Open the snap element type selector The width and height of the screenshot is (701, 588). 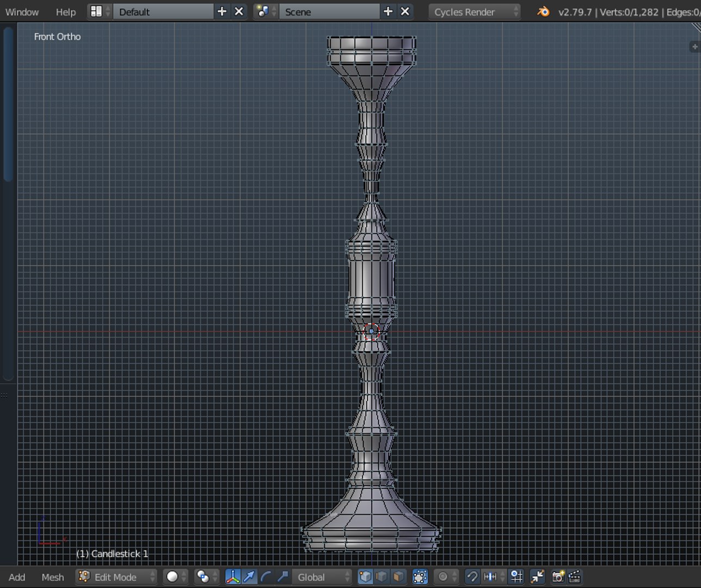(493, 577)
